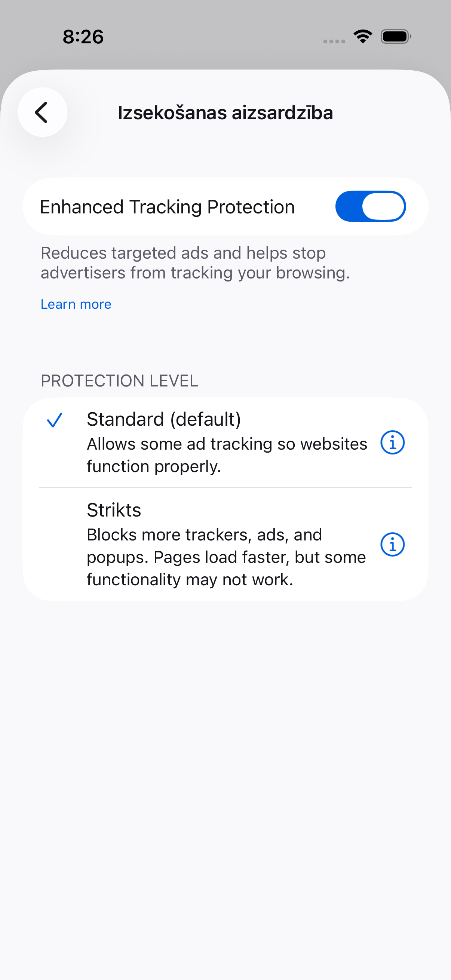Tap the PROTECTION LEVEL section header
451x980 pixels.
(120, 381)
